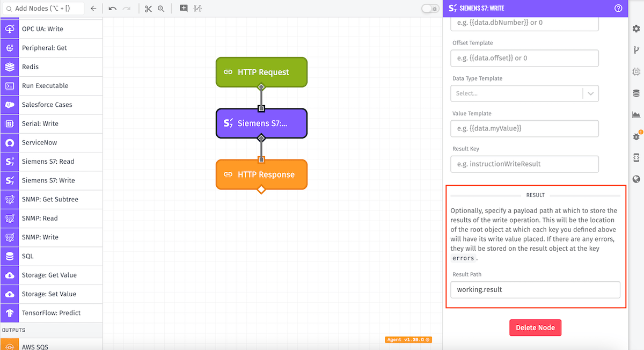Select the Siemens S7 node on the canvas
The width and height of the screenshot is (644, 350).
coord(261,123)
